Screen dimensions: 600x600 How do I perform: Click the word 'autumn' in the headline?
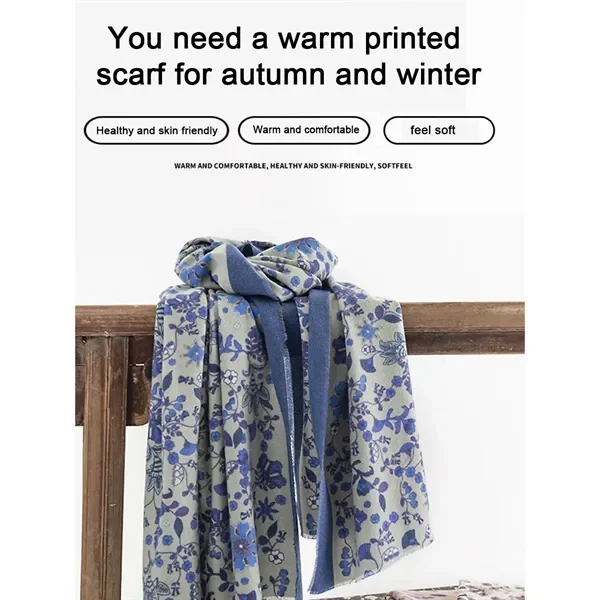point(274,74)
